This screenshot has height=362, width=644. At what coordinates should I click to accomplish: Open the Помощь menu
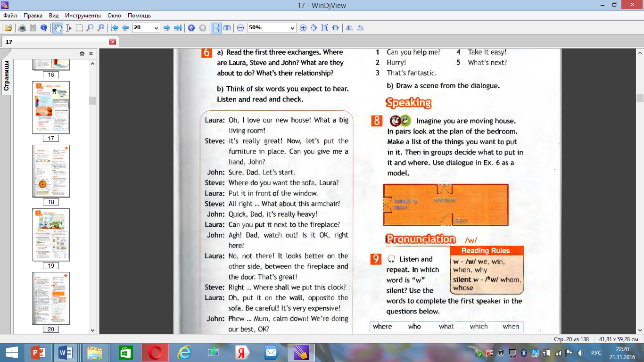coord(140,16)
